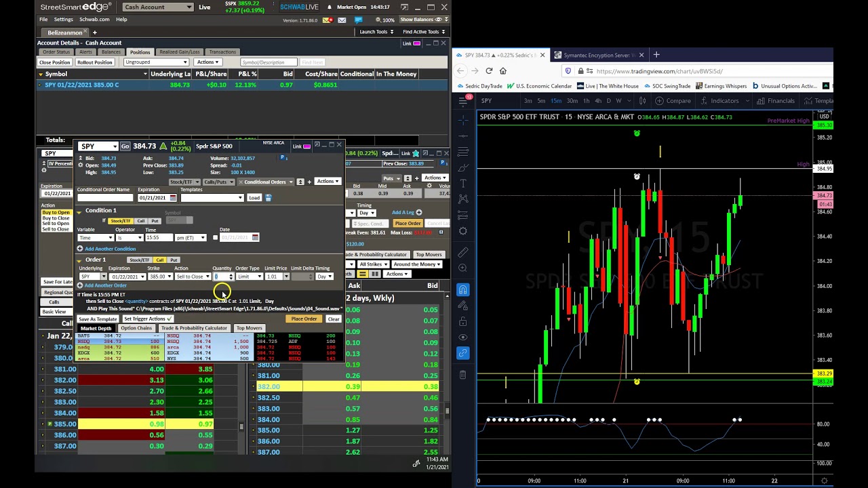This screenshot has height=488, width=868.
Task: Open a new browser tab with the plus
Action: pyautogui.click(x=656, y=55)
